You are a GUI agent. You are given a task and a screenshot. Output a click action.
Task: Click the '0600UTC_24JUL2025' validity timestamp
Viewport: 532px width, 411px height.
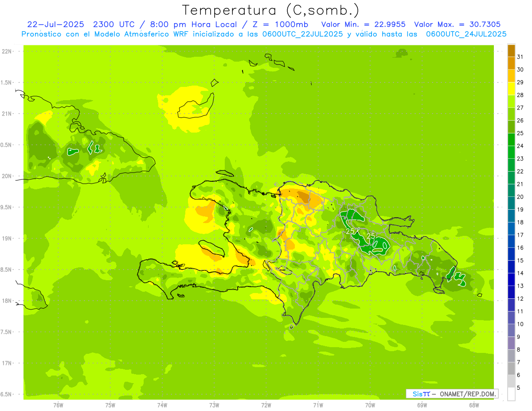coord(466,34)
